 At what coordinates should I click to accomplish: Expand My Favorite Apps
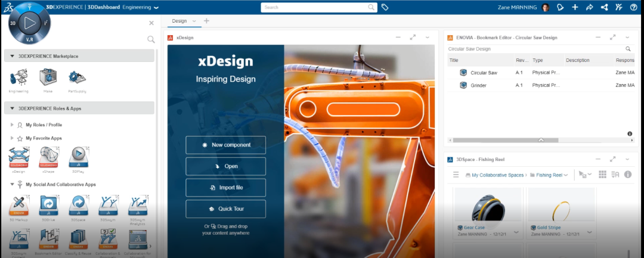pyautogui.click(x=13, y=138)
